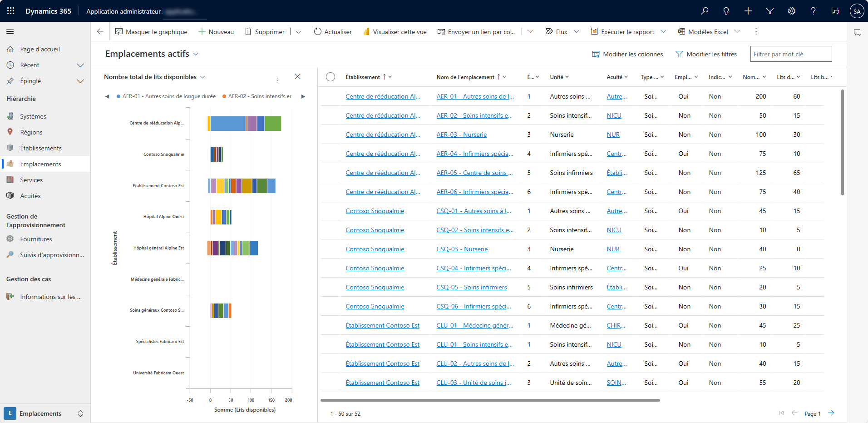Click the horizontal grid scrollbar

[x=490, y=400]
